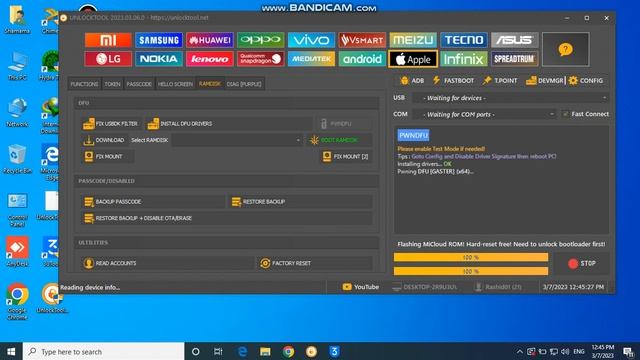The width and height of the screenshot is (640, 360).
Task: Select the RAMDISK tab
Action: tap(210, 84)
